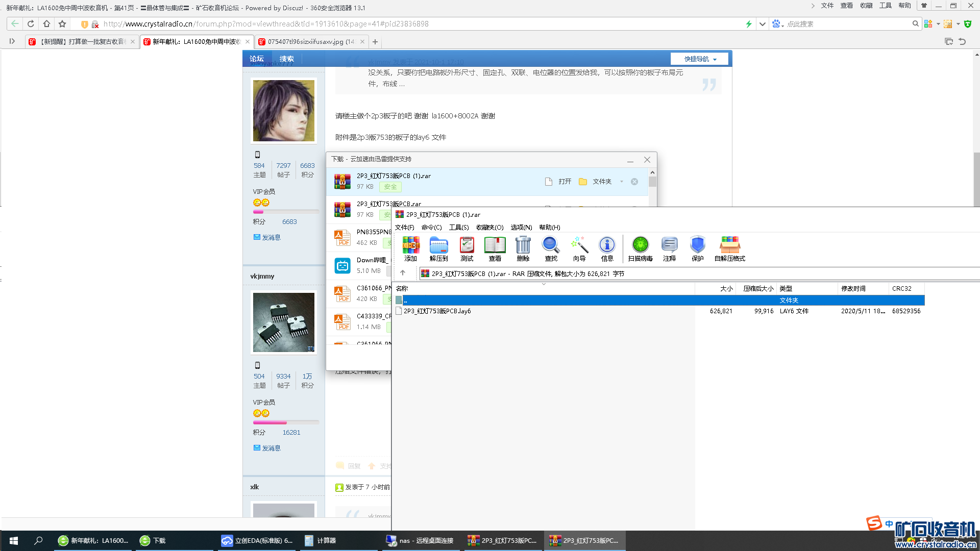Open Windows Start menu
The width and height of the screenshot is (980, 551).
tap(14, 541)
